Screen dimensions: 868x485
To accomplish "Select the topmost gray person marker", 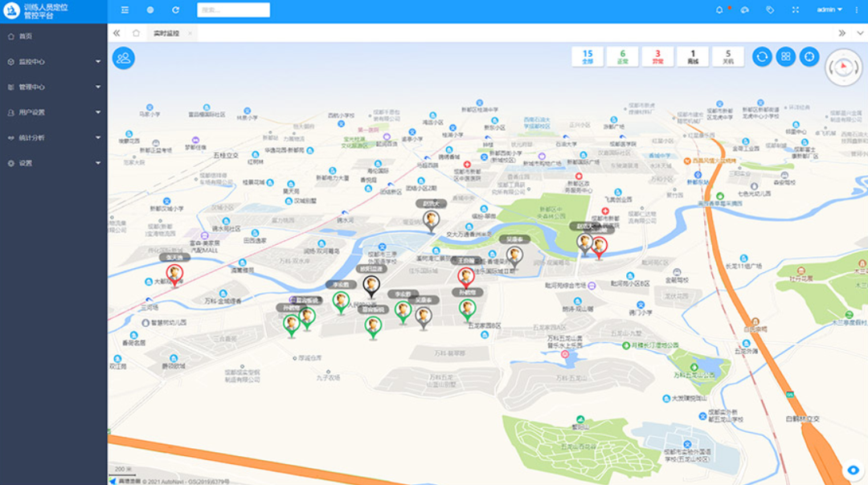I will 432,221.
